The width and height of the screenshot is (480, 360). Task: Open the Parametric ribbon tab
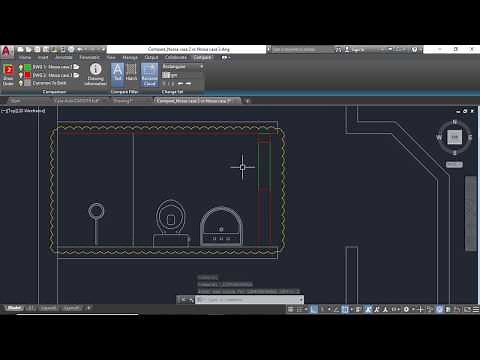point(89,57)
